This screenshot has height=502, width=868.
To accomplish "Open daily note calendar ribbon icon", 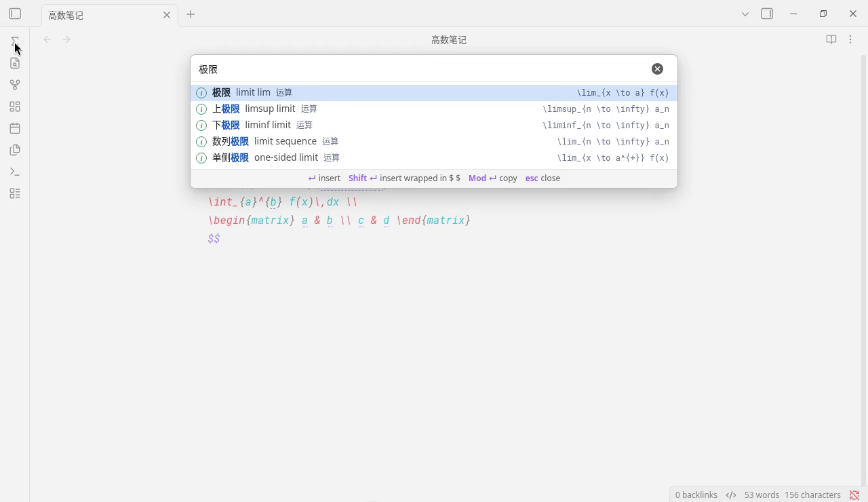I will pos(15,128).
